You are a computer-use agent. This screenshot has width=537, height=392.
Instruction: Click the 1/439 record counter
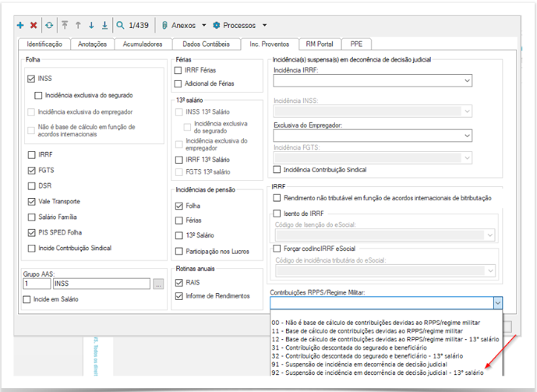pos(139,26)
